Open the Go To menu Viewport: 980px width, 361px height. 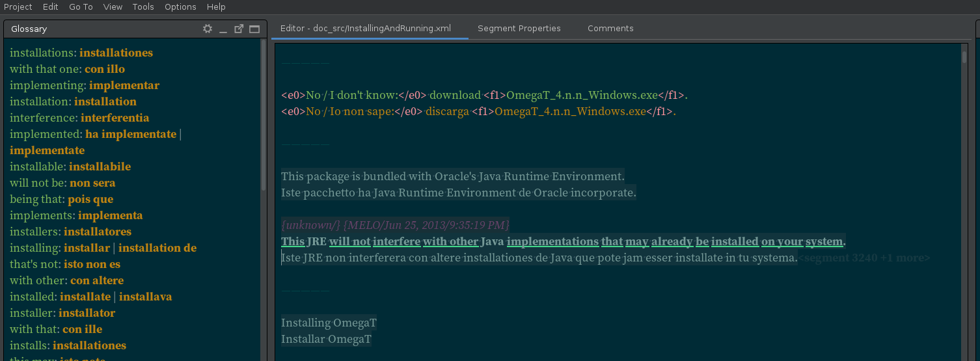pyautogui.click(x=81, y=7)
